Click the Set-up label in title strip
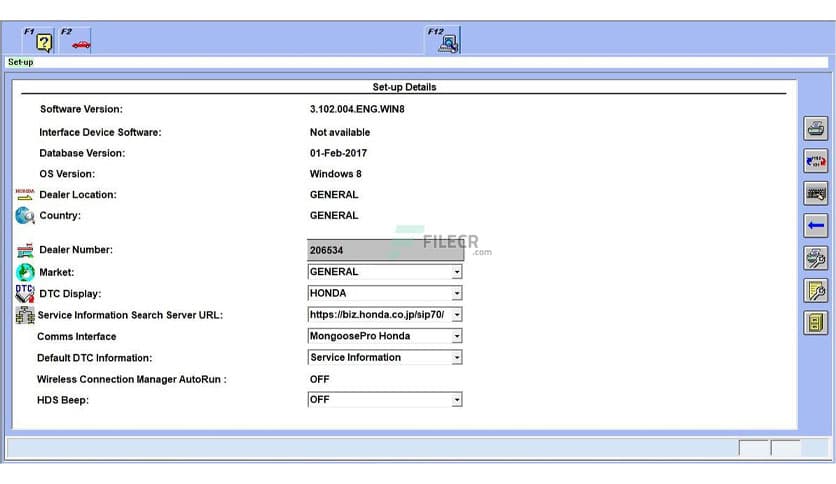This screenshot has height=484, width=836. pyautogui.click(x=20, y=62)
